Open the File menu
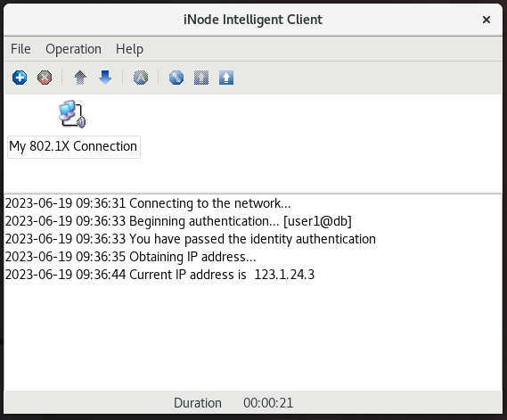The height and width of the screenshot is (420, 507). tap(20, 49)
